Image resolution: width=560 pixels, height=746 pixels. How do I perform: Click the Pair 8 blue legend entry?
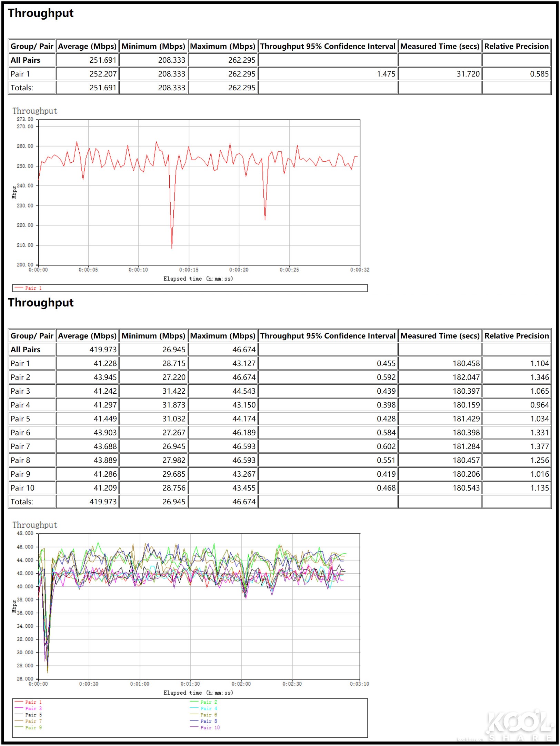coord(204,721)
